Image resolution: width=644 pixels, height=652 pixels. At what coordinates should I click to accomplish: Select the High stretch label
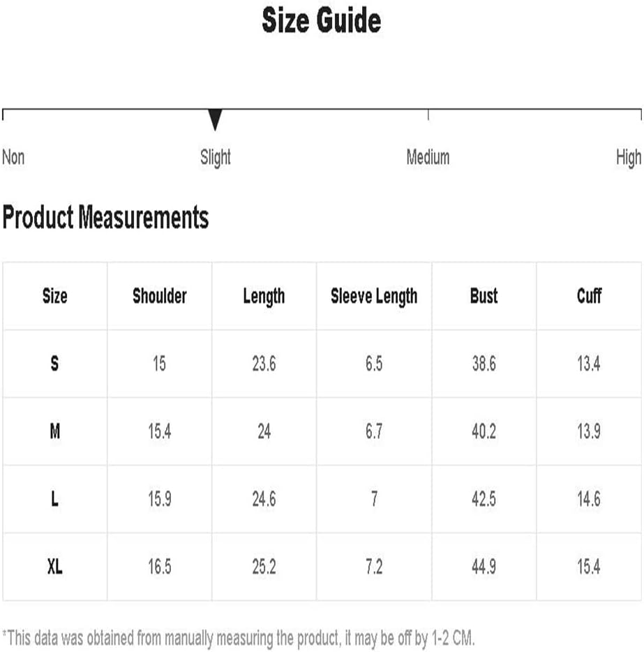(629, 158)
